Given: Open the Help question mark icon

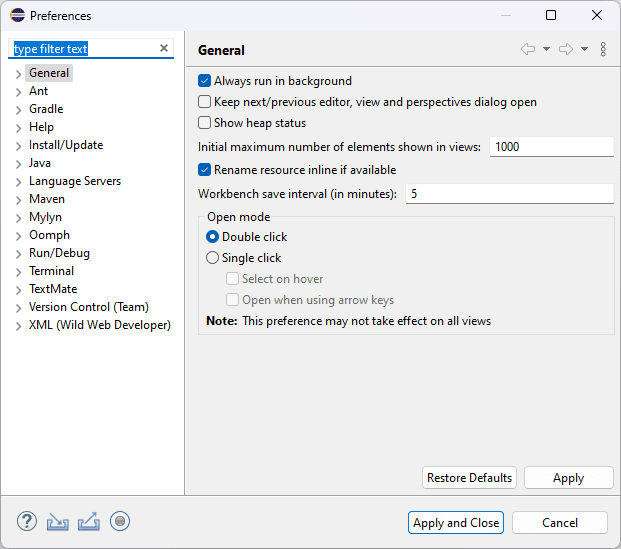Looking at the screenshot, I should (x=27, y=521).
